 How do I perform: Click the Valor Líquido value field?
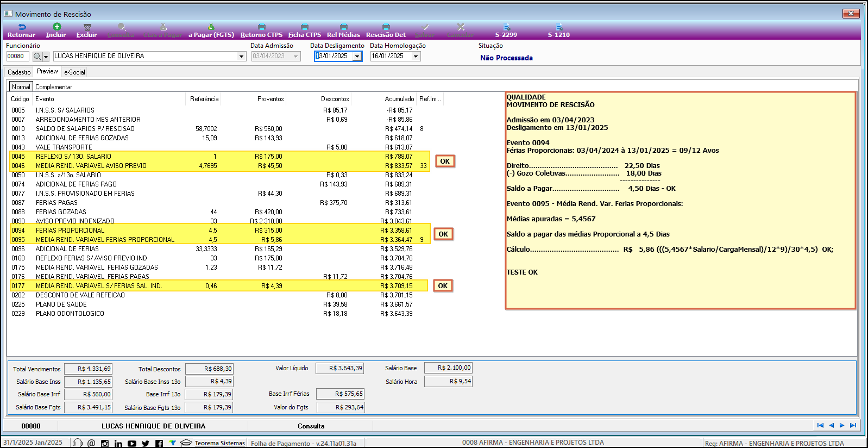tap(339, 368)
